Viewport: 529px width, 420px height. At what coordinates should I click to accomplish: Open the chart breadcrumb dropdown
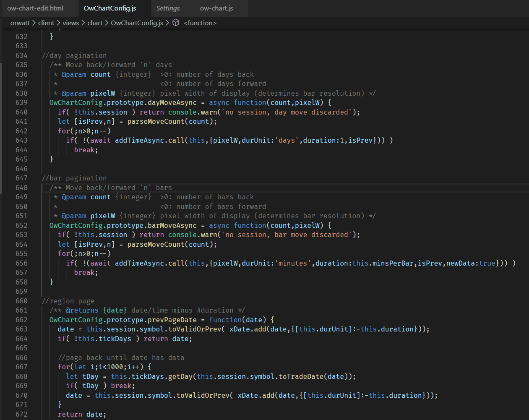pos(95,23)
